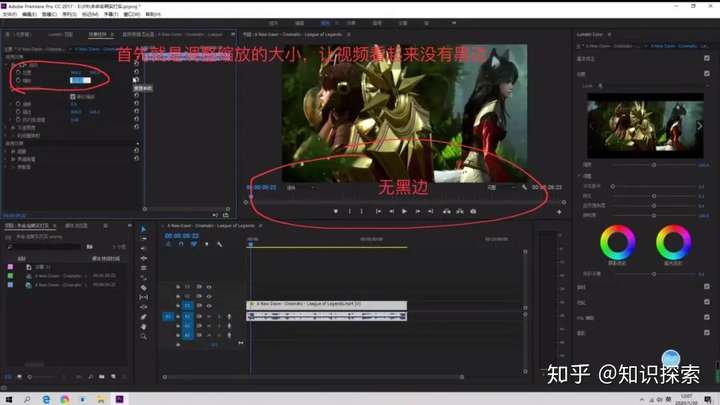Open the File menu

[9, 14]
